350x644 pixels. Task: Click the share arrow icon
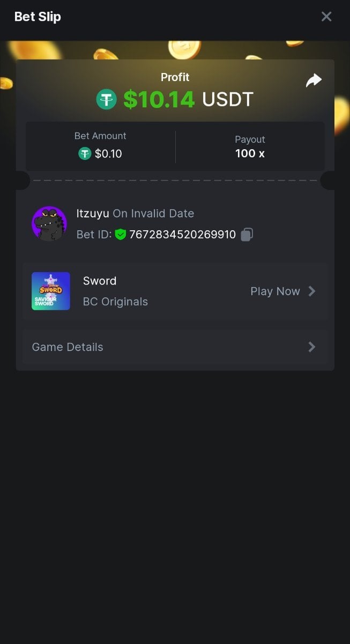click(x=314, y=80)
